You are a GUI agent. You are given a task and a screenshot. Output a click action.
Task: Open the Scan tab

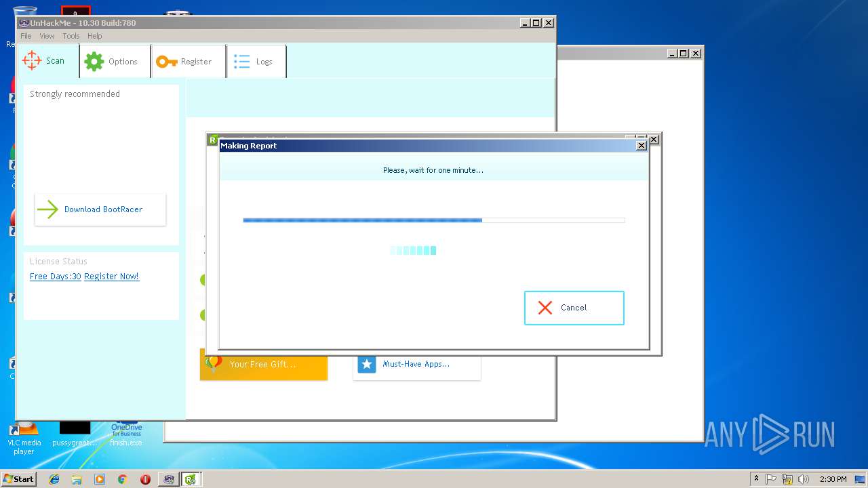[48, 61]
